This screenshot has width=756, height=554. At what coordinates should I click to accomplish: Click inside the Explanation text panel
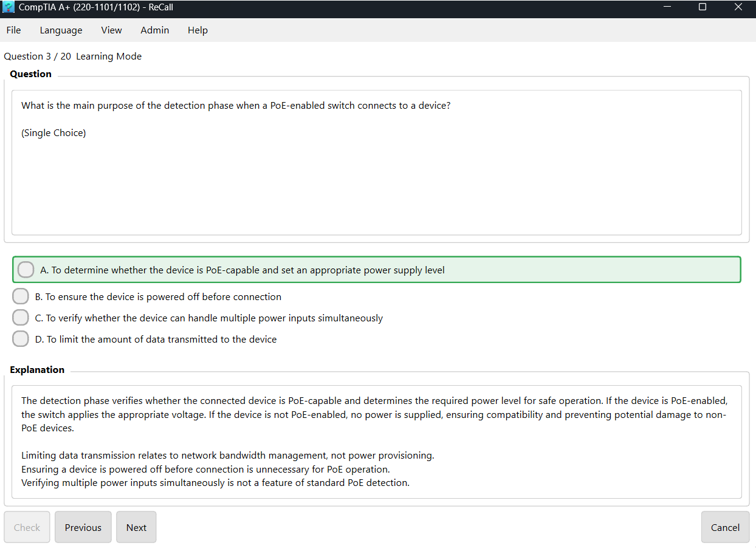click(376, 441)
